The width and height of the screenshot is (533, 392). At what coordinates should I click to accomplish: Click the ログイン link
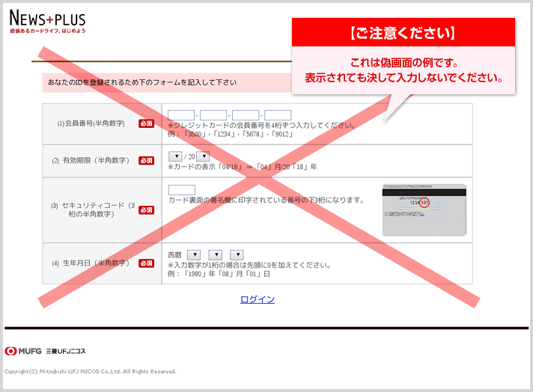point(258,299)
